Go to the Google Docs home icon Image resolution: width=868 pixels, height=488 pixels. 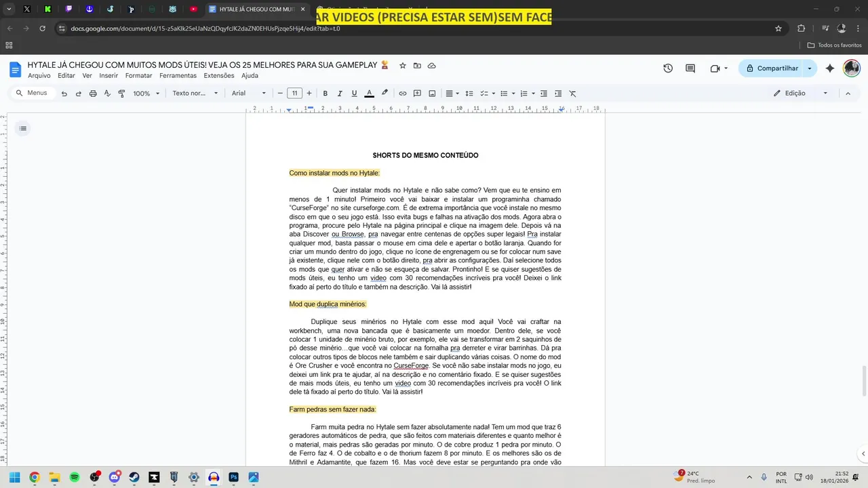[x=16, y=69]
